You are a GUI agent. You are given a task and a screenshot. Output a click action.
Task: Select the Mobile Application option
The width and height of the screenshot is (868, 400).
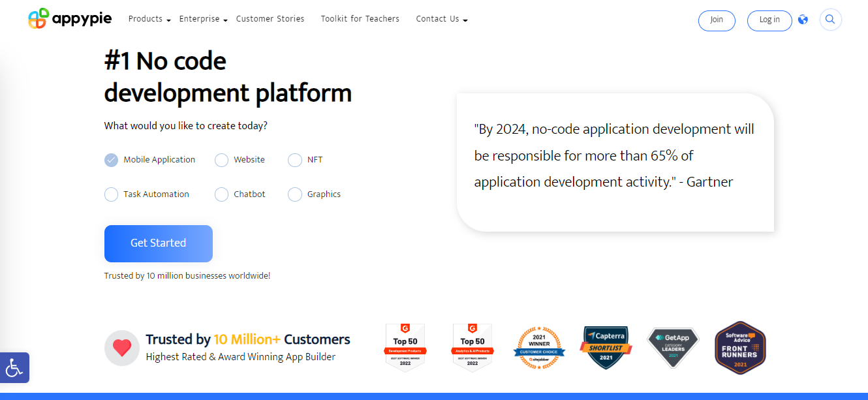tap(149, 160)
